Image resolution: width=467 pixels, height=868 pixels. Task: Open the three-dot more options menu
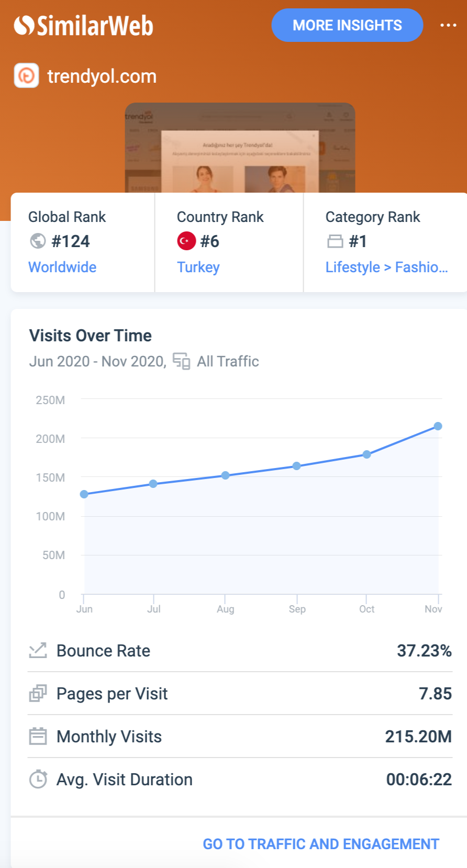coord(448,25)
